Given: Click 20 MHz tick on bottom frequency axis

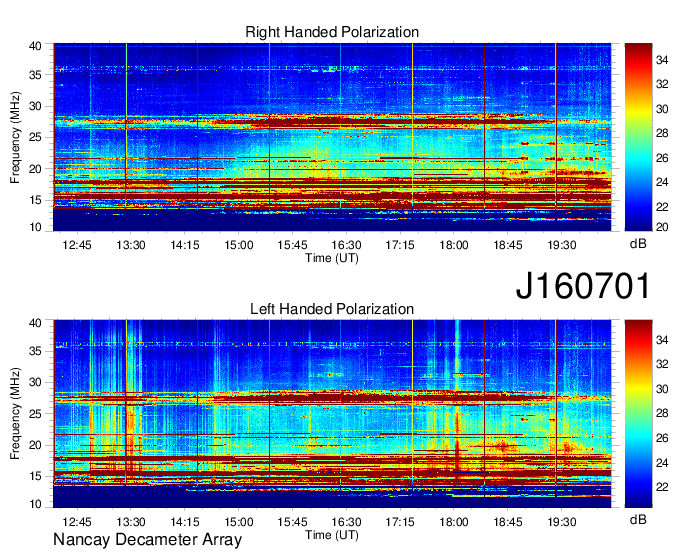Looking at the screenshot, I should coord(36,445).
